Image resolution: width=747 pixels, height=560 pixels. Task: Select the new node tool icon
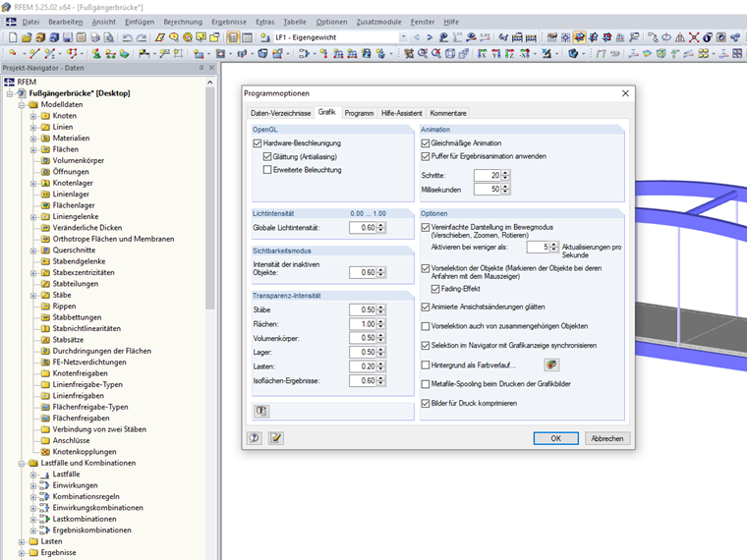(x=13, y=53)
